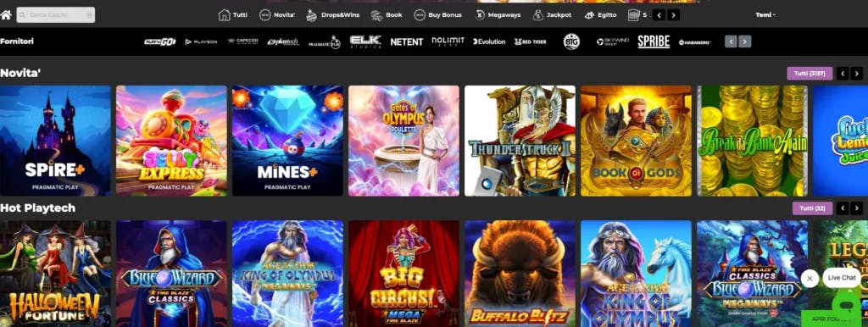Screen dimensions: 868x327
Task: Filter by Nolimit City provider logo
Action: pyautogui.click(x=448, y=42)
